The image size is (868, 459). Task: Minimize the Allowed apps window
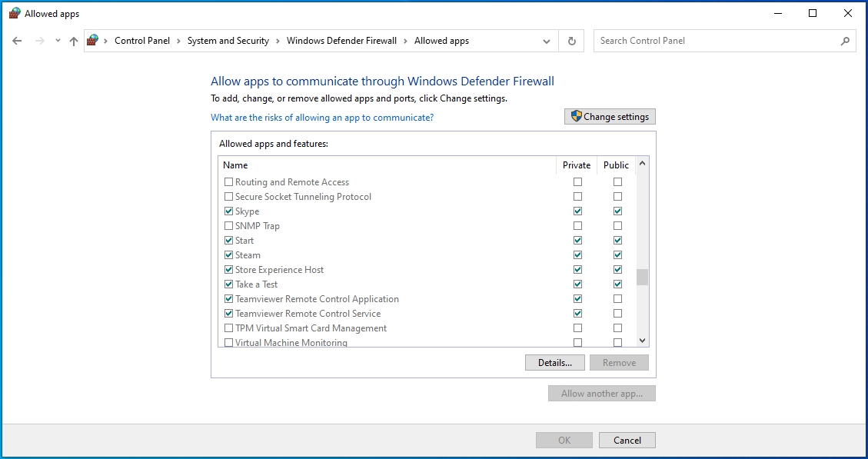(778, 13)
